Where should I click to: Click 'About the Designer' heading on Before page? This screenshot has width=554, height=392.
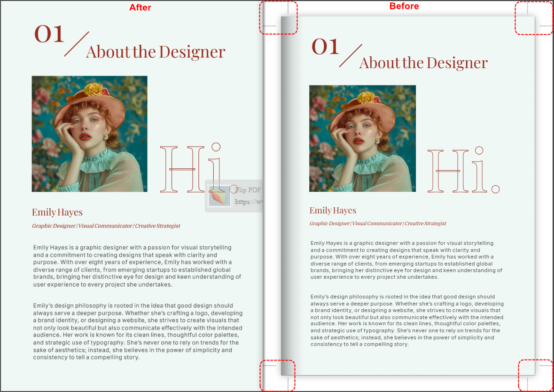[423, 63]
